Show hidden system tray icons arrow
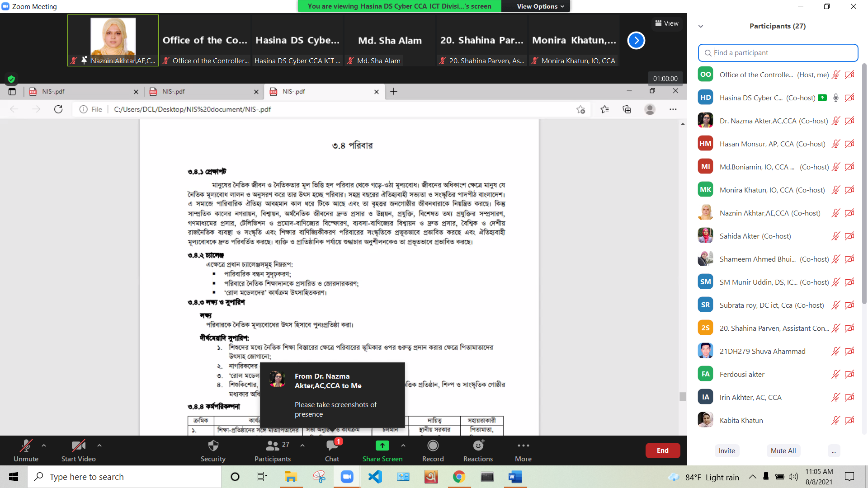 [752, 477]
